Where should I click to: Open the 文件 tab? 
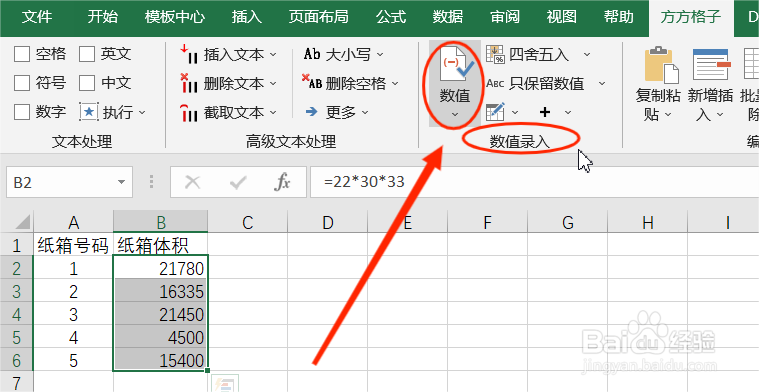[x=37, y=17]
